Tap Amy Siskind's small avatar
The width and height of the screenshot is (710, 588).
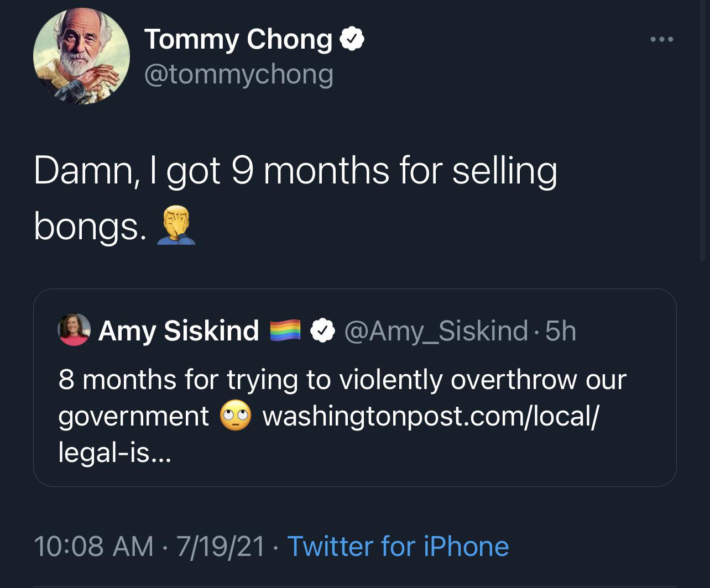tap(74, 330)
